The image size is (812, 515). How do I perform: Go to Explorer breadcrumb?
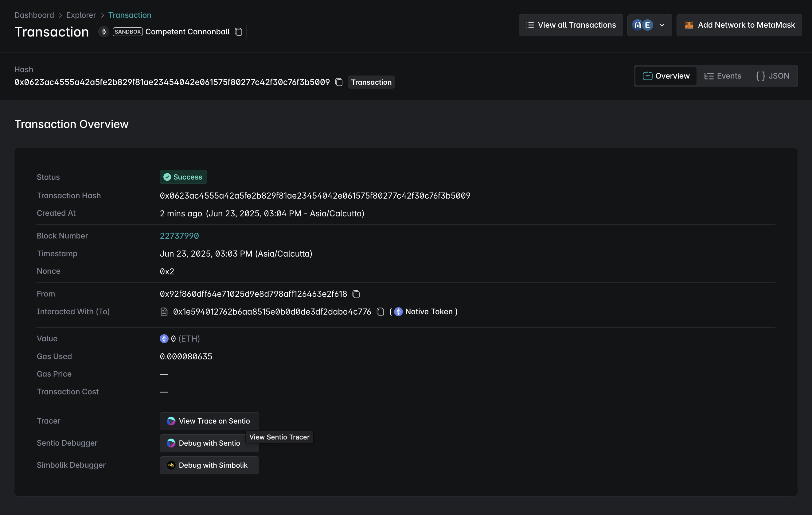pos(81,15)
